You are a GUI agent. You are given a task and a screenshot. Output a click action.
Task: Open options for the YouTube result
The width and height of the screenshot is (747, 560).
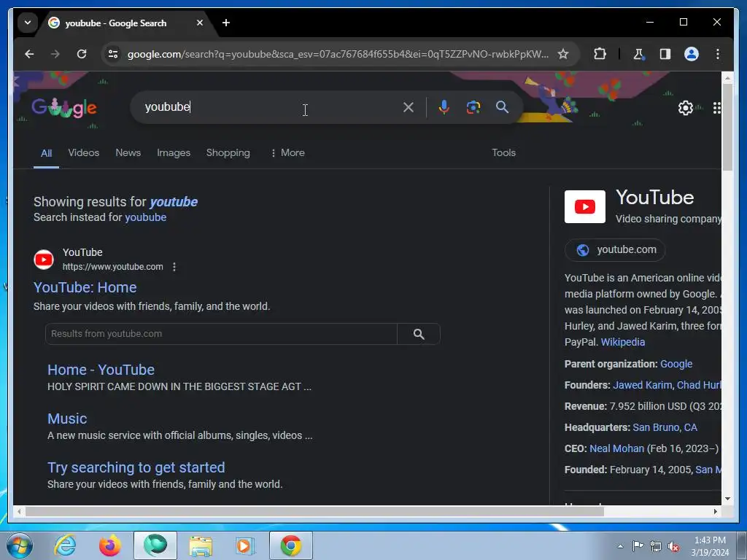click(x=174, y=267)
